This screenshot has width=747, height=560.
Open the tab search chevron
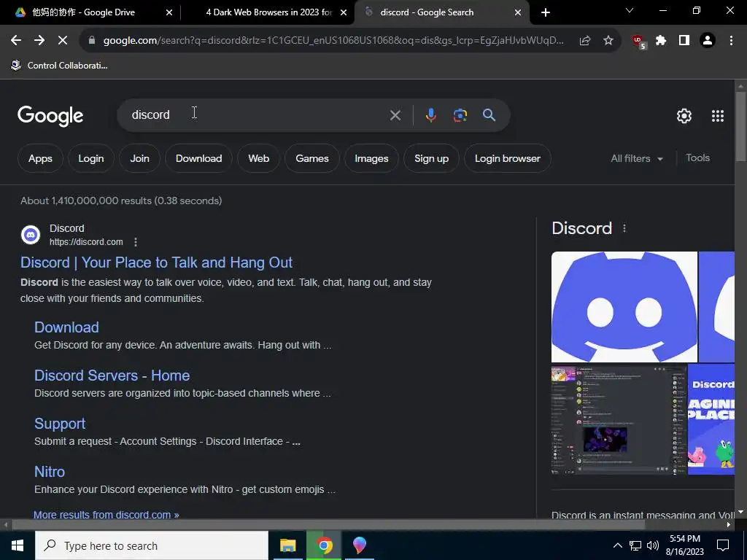(630, 10)
